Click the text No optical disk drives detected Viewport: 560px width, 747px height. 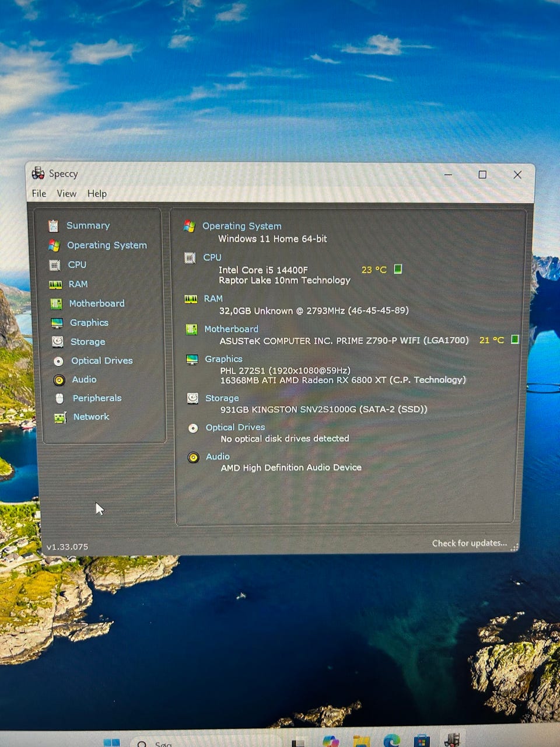[x=285, y=438]
